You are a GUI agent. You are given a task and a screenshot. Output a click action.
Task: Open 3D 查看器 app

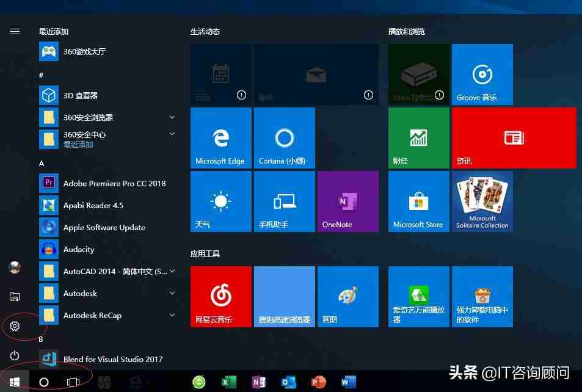pyautogui.click(x=107, y=95)
